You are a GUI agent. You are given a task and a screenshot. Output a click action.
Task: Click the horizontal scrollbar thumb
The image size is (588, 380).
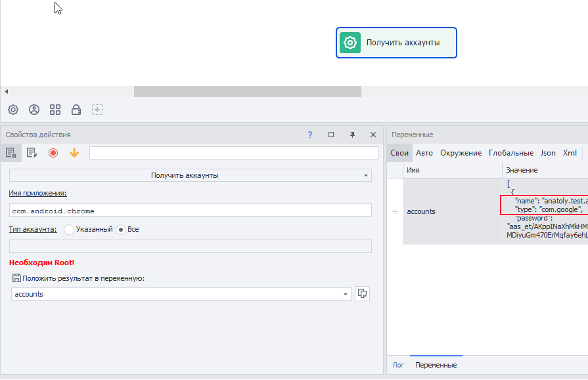pyautogui.click(x=248, y=91)
